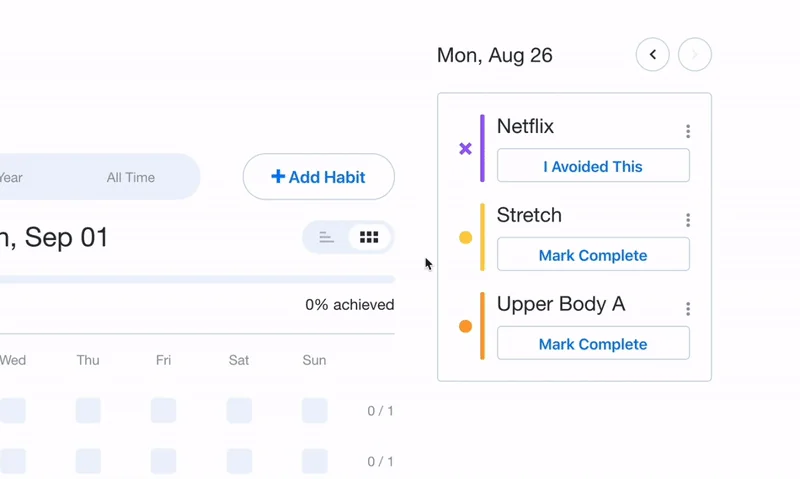The width and height of the screenshot is (800, 479).
Task: Open the Netflix habit options menu
Action: pyautogui.click(x=688, y=131)
